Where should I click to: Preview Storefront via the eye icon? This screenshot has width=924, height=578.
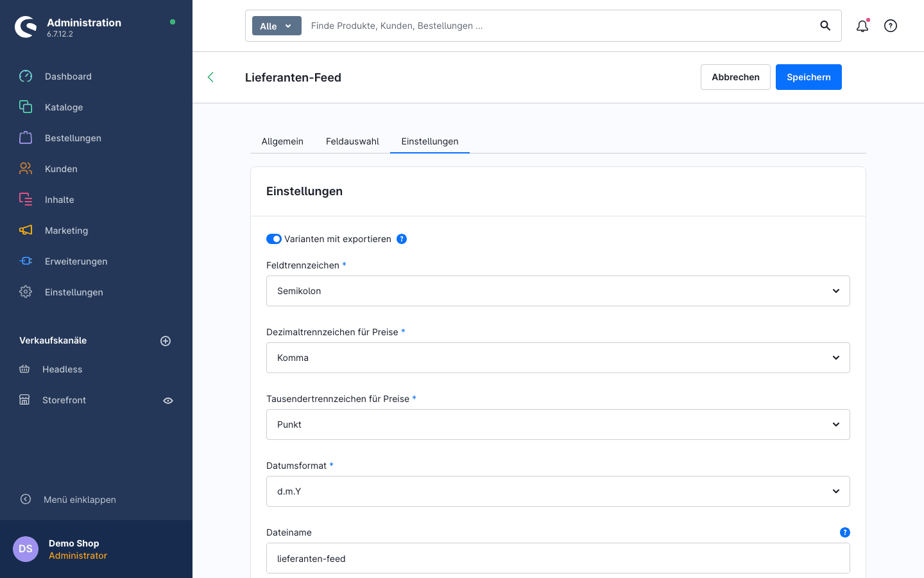(x=168, y=401)
